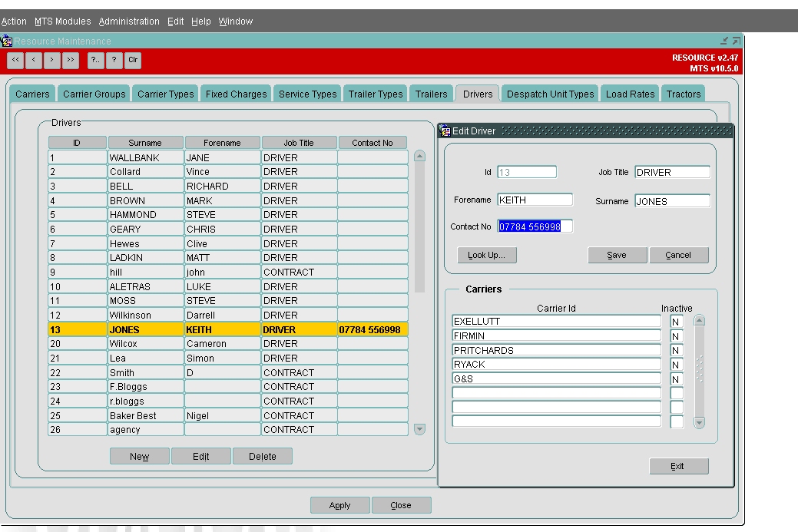Click the Exit button in Edit Driver
798x532 pixels.
tap(677, 466)
